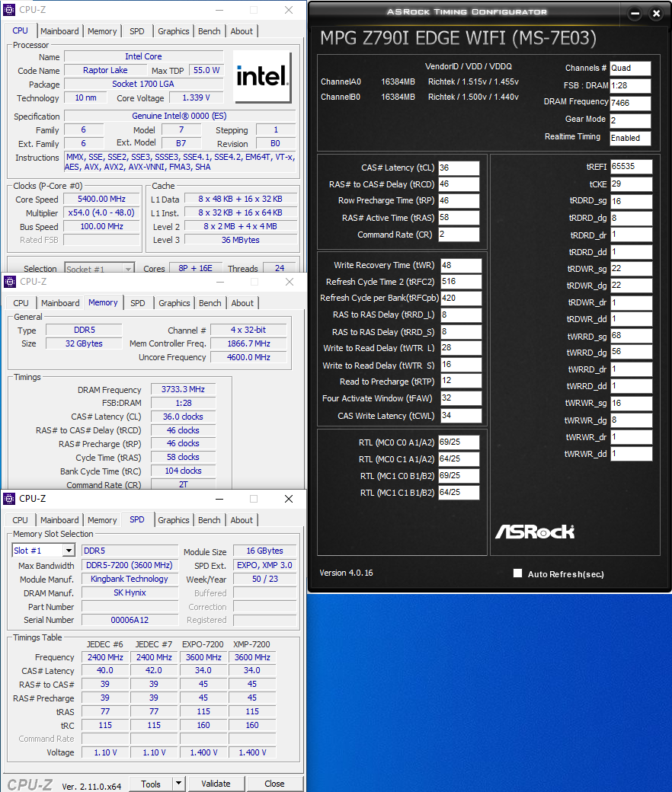Click the tREFI value field
This screenshot has height=792, width=672.
coord(631,166)
